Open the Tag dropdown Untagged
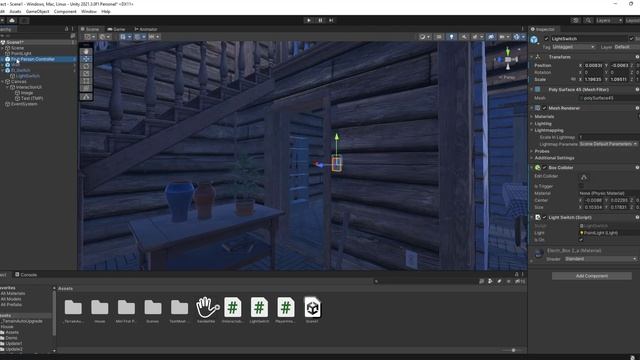This screenshot has width=640, height=360. tap(573, 47)
